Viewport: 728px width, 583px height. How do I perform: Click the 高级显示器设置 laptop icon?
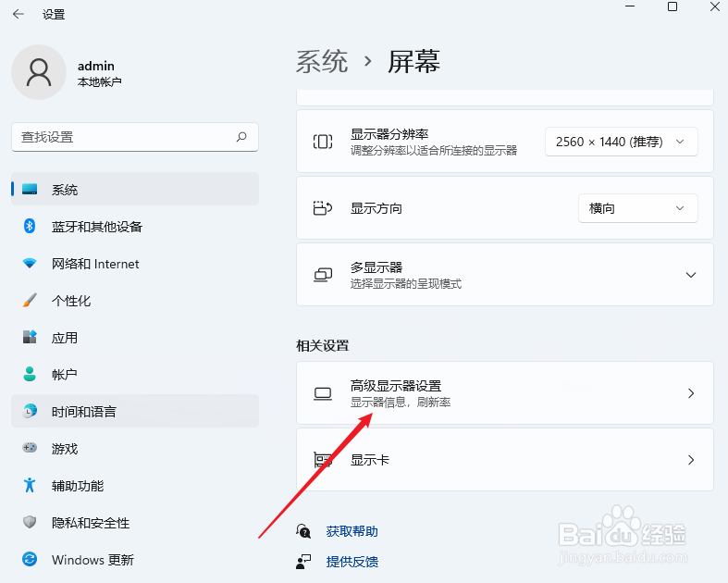(x=323, y=394)
